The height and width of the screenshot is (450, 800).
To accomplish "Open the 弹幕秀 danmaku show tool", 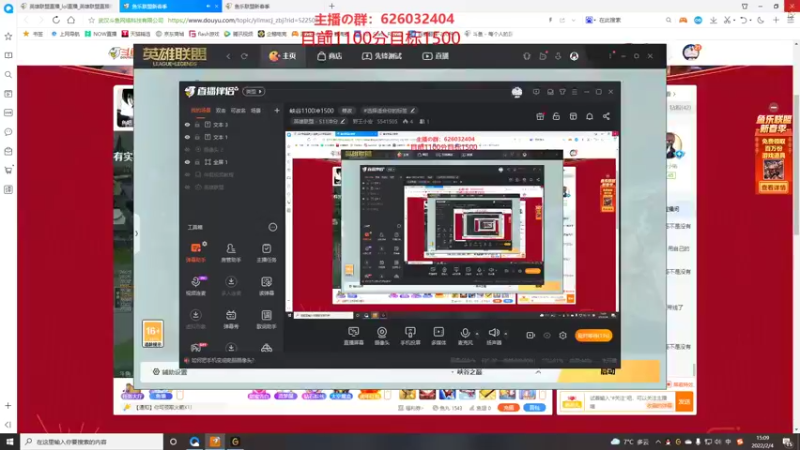I will pyautogui.click(x=231, y=319).
